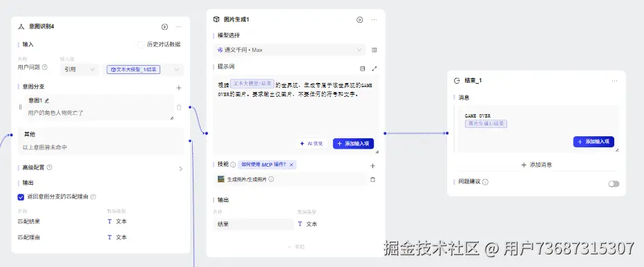Screen dimensions: 644x267
Task: Run the 图片生成1 node with play icon
Action: coord(360,20)
